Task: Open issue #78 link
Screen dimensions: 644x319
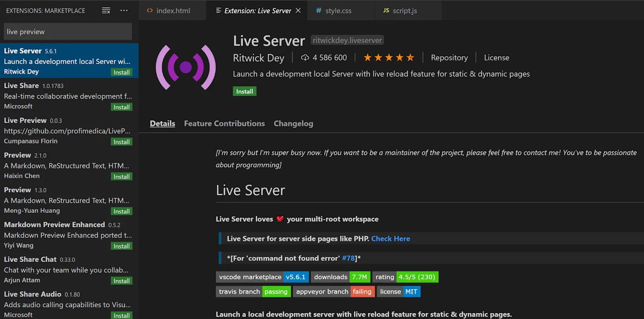Action: tap(348, 258)
